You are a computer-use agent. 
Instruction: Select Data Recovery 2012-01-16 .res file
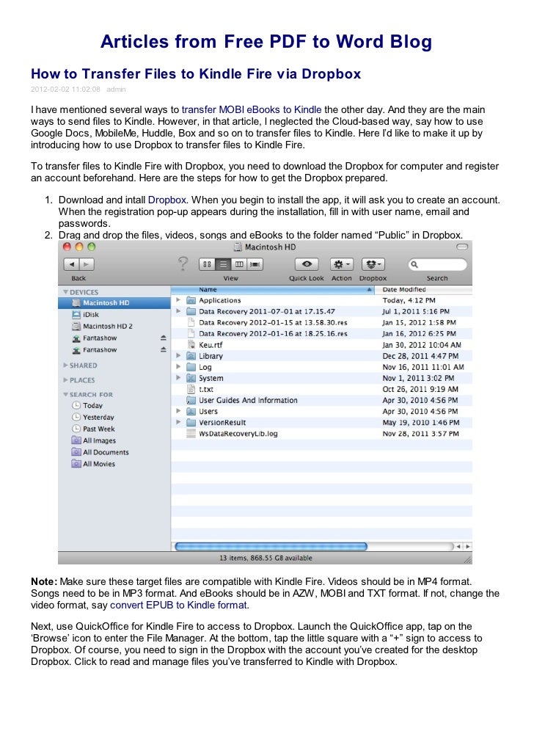(321, 334)
